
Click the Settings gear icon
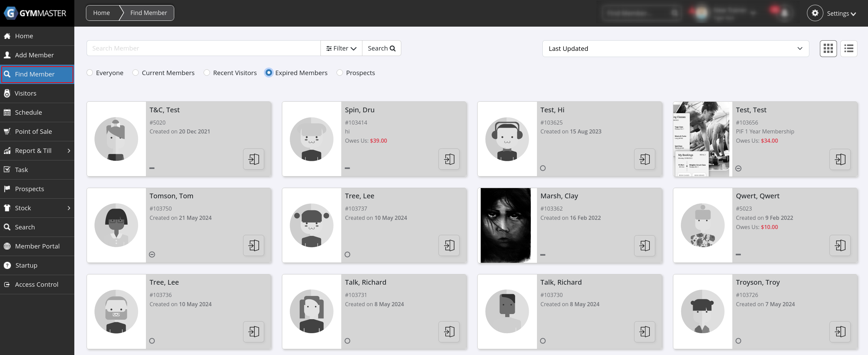point(815,13)
